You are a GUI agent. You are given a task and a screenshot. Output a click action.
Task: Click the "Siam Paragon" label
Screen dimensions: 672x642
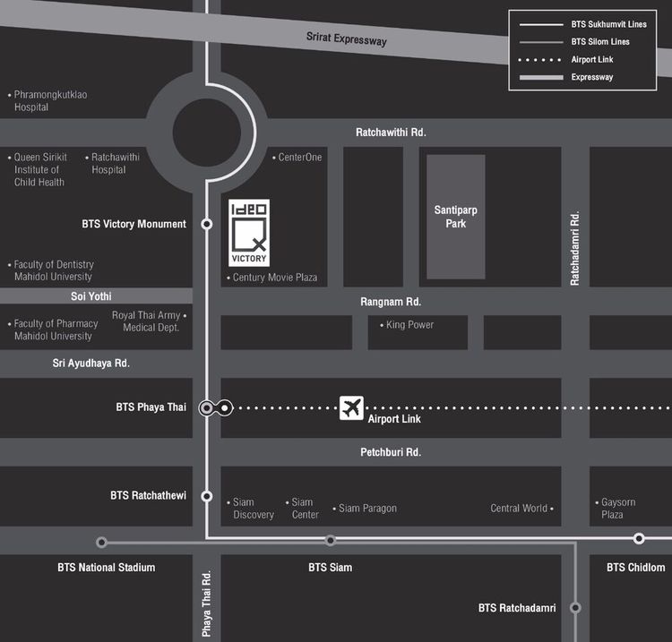pos(366,509)
